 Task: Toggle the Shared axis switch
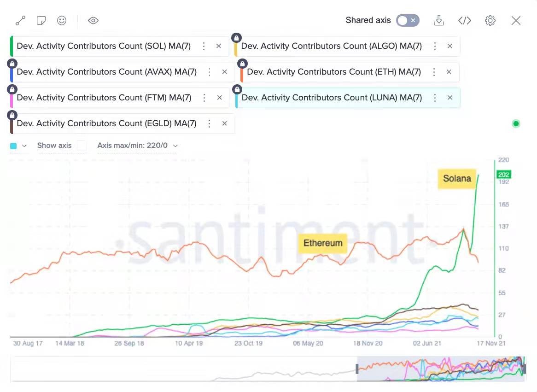point(408,20)
